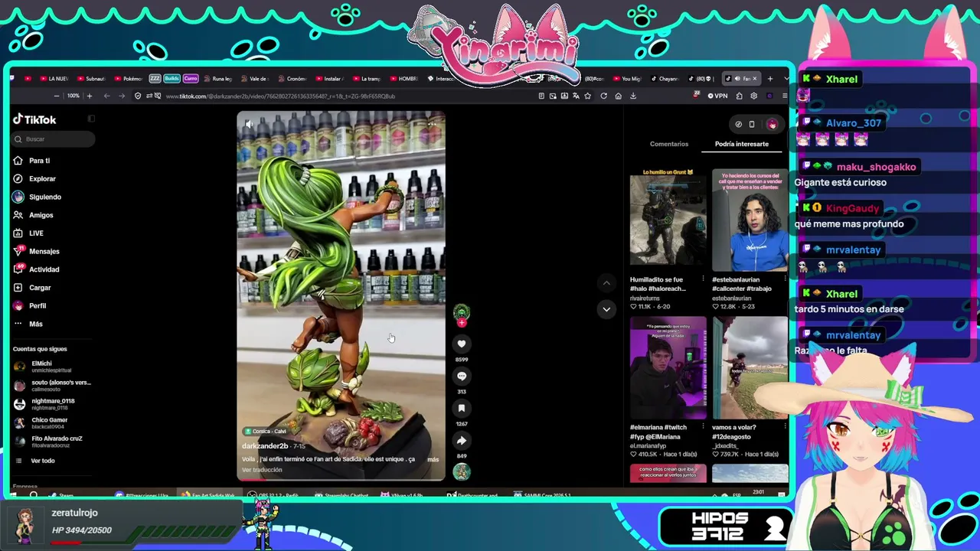This screenshot has width=980, height=551.
Task: Open the browser home icon
Action: [618, 96]
